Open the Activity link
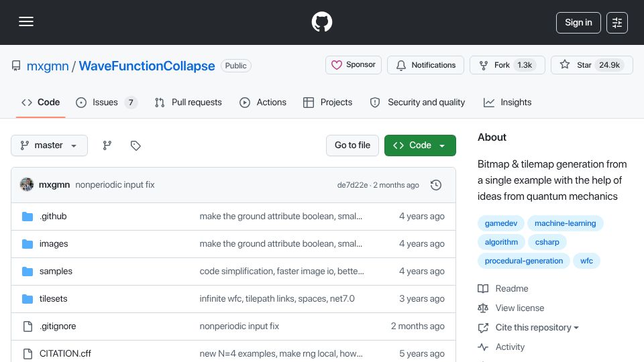The height and width of the screenshot is (362, 644). click(501, 347)
